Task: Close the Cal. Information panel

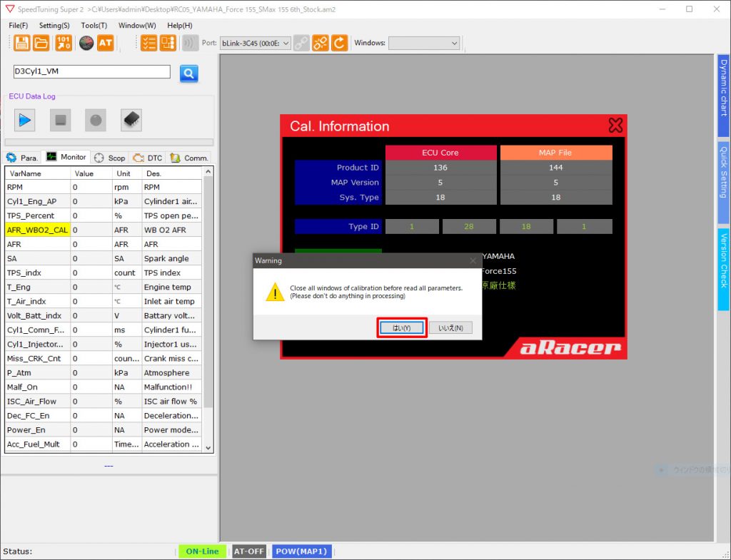Action: point(615,125)
